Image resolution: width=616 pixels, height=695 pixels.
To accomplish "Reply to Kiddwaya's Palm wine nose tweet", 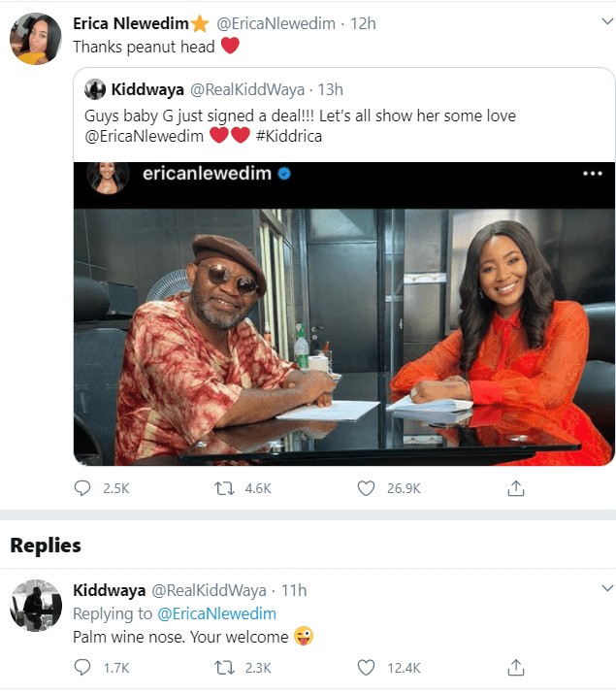I will [x=82, y=668].
